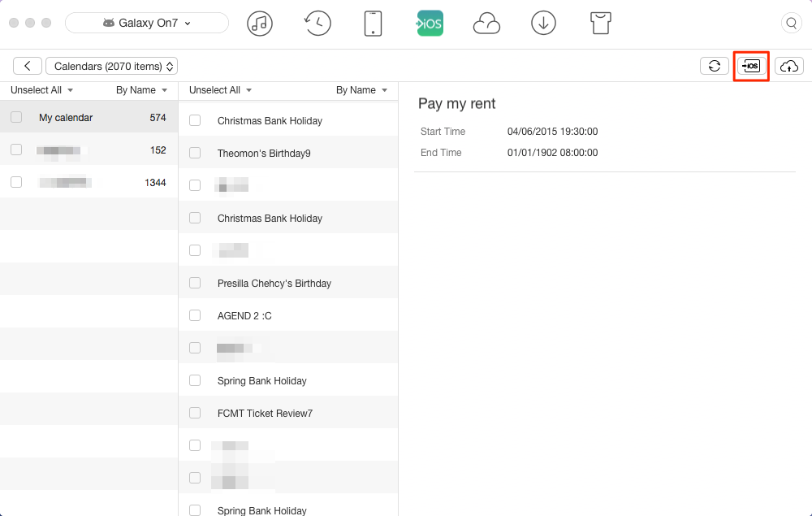
Task: Check the calendar with 1344 items
Action: coord(16,182)
